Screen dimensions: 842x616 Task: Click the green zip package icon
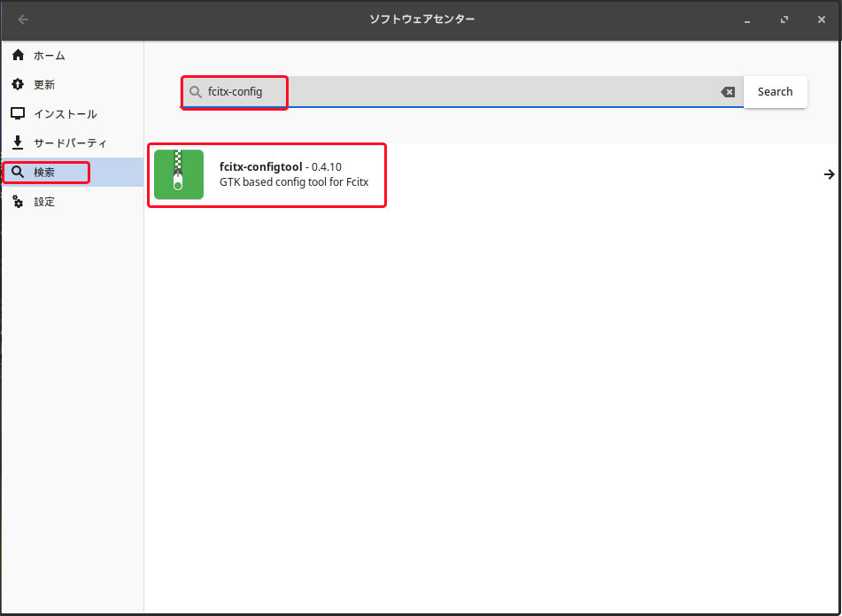coord(179,174)
